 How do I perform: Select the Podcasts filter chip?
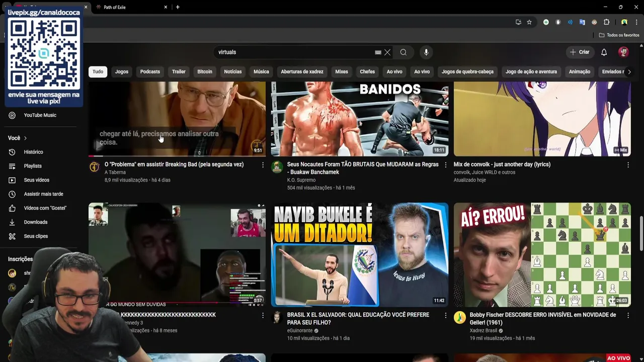click(150, 71)
